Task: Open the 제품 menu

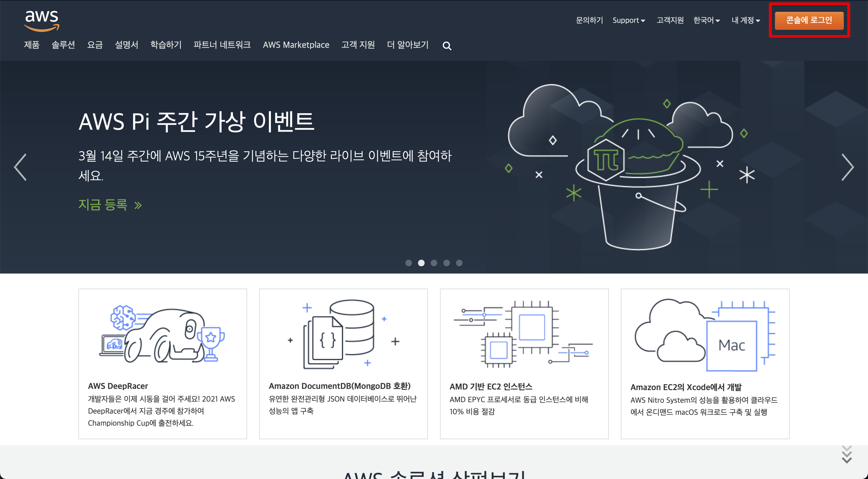Action: (x=32, y=45)
